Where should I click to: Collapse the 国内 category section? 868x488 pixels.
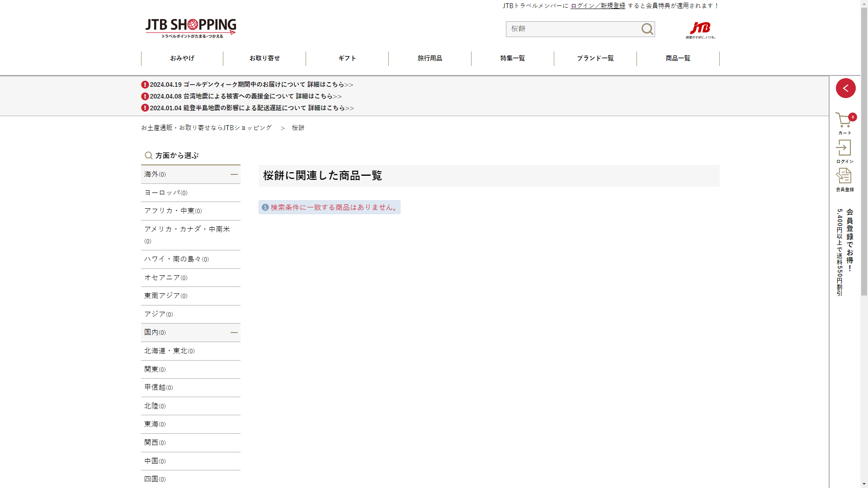234,333
